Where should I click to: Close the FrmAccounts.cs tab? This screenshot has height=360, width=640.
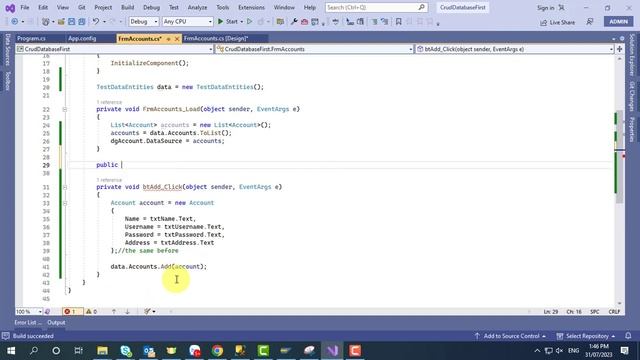click(177, 39)
